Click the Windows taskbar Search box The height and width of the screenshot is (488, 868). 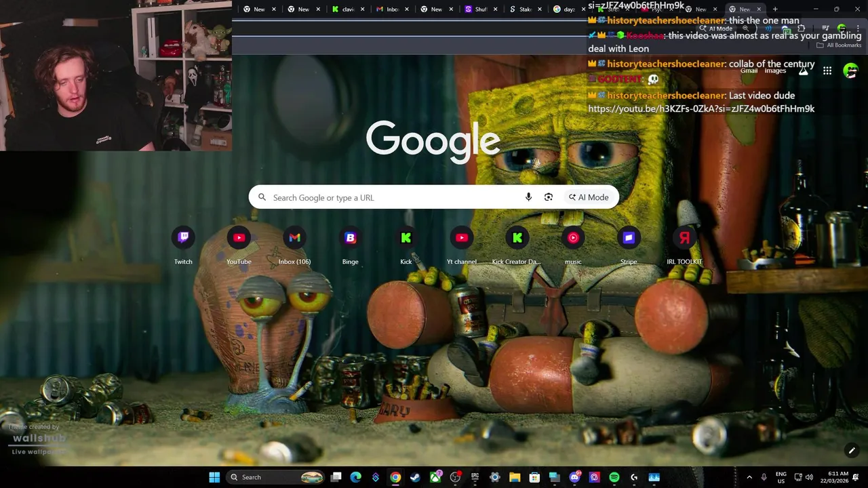(x=275, y=477)
